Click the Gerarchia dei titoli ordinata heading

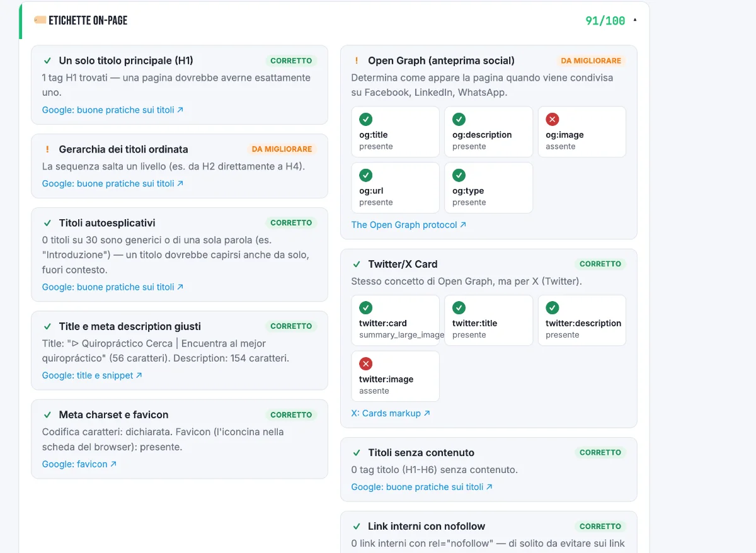click(x=123, y=149)
